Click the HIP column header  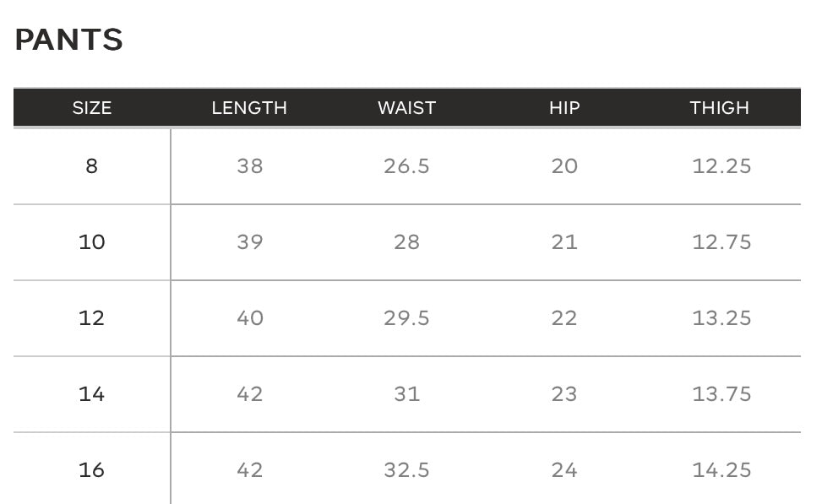click(x=564, y=108)
